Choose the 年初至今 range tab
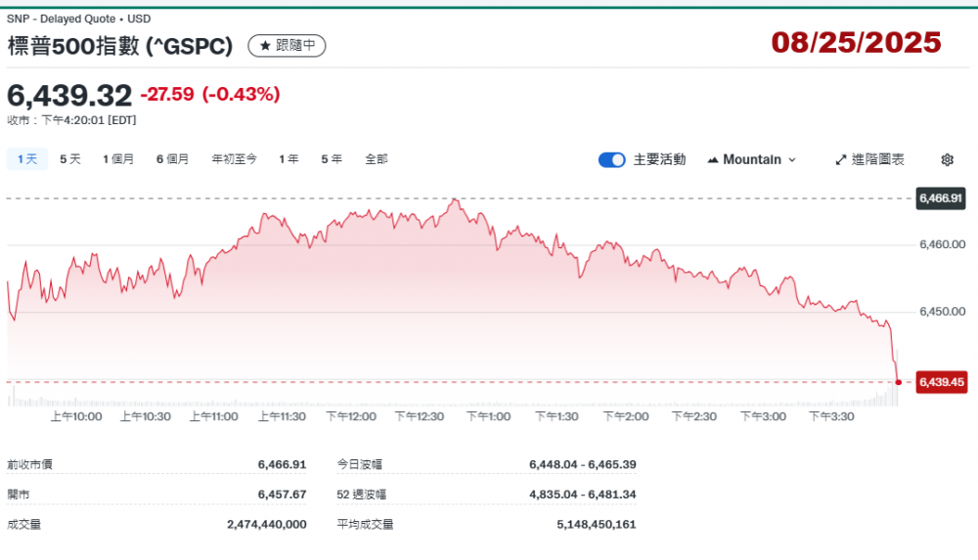The image size is (978, 560). coord(234,159)
